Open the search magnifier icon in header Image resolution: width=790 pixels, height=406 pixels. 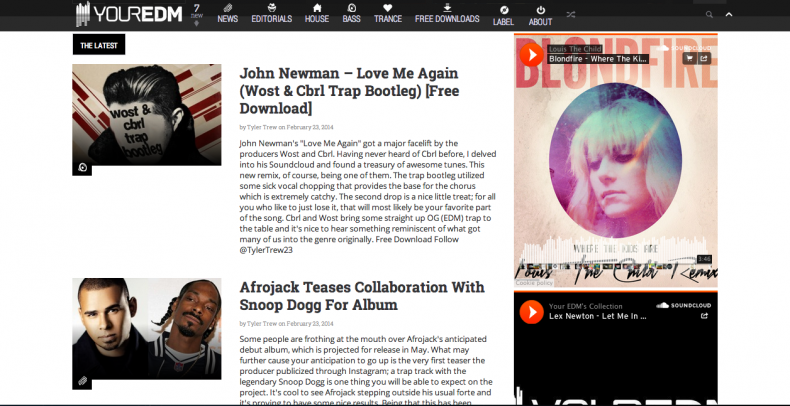click(710, 15)
